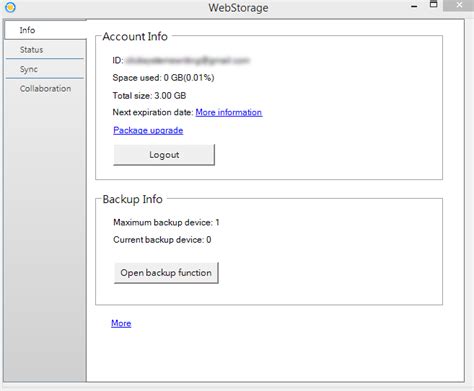Maximize the WebStorage window

[x=433, y=5]
